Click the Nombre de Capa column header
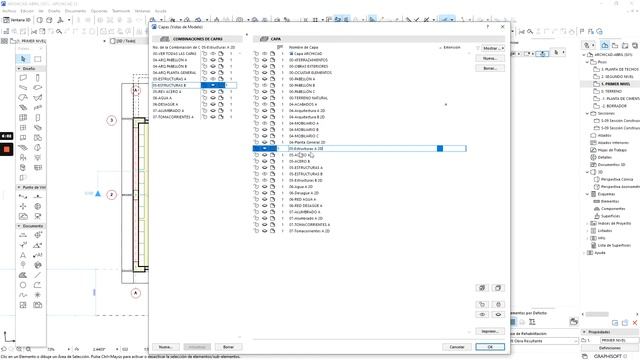Viewport: 640px width, 360px height. (303, 47)
